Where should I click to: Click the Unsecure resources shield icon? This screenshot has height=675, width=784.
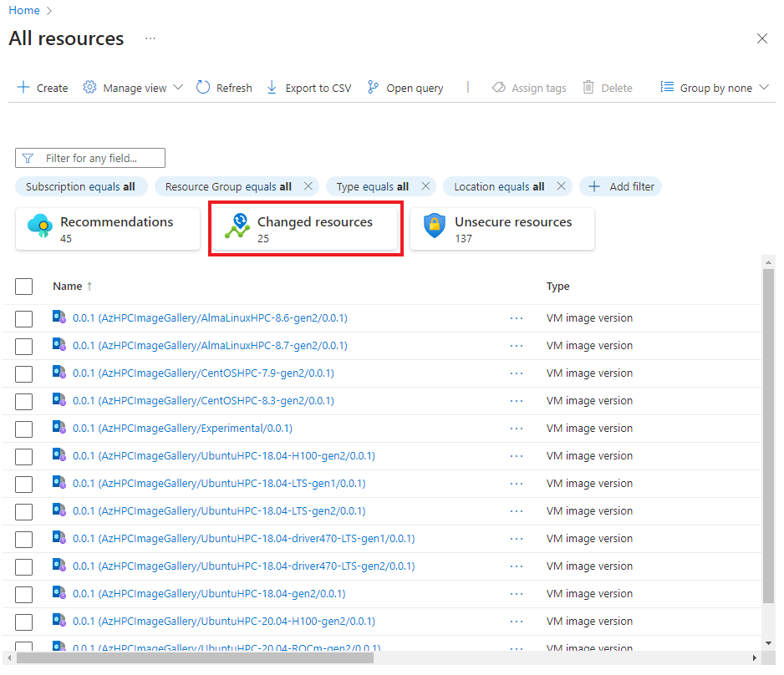coord(435,226)
